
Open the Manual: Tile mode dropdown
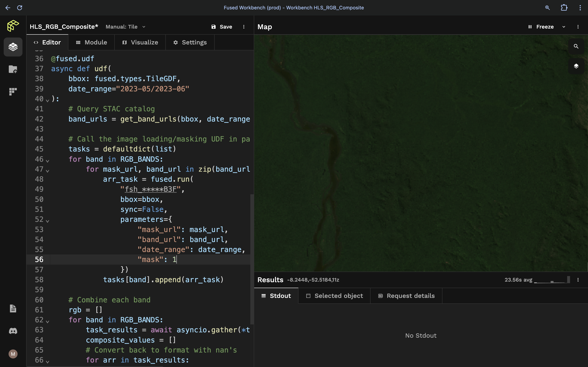(x=125, y=27)
